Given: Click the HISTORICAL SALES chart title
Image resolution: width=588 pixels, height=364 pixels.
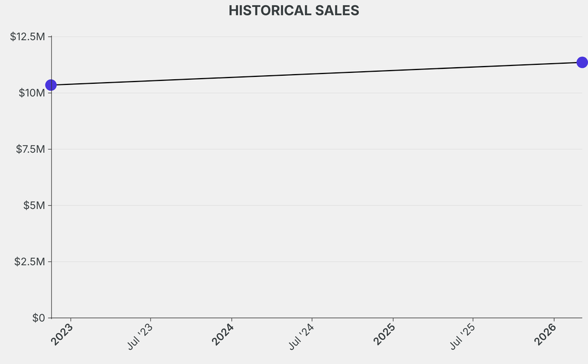Looking at the screenshot, I should point(293,11).
